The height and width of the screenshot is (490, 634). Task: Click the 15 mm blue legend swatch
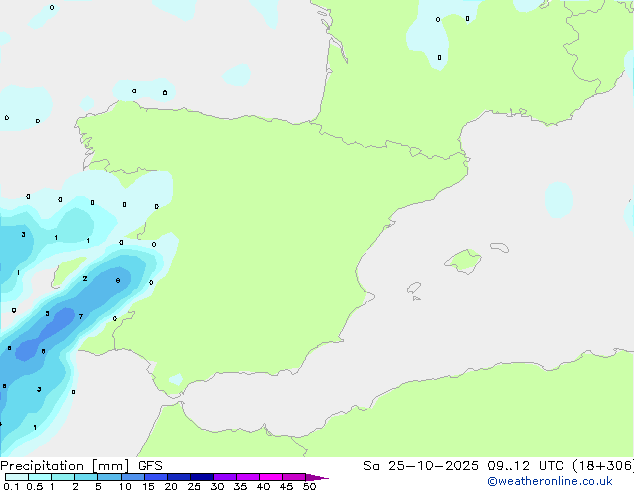tap(156, 477)
